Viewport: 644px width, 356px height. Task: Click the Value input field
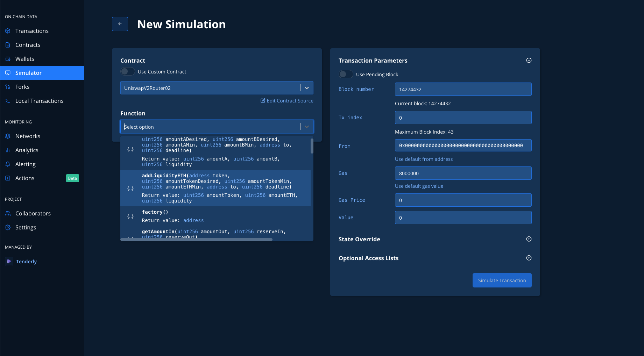(463, 218)
